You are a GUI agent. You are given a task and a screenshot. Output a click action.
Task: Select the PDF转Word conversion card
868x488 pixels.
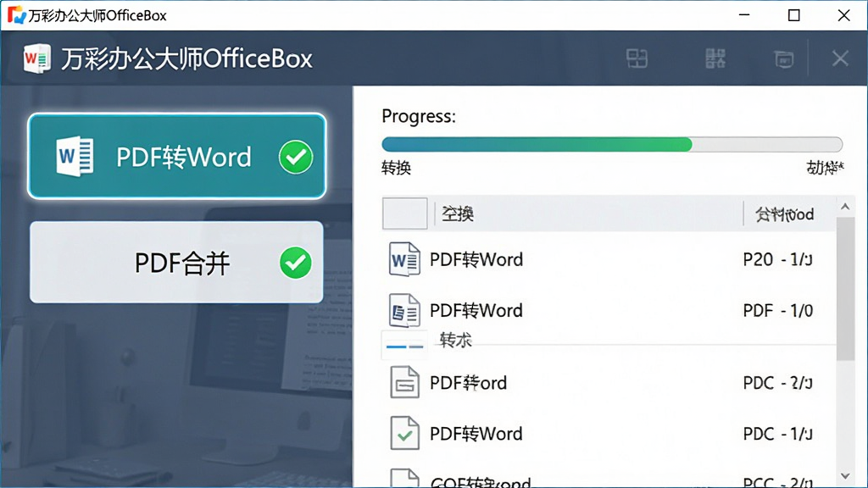click(176, 156)
